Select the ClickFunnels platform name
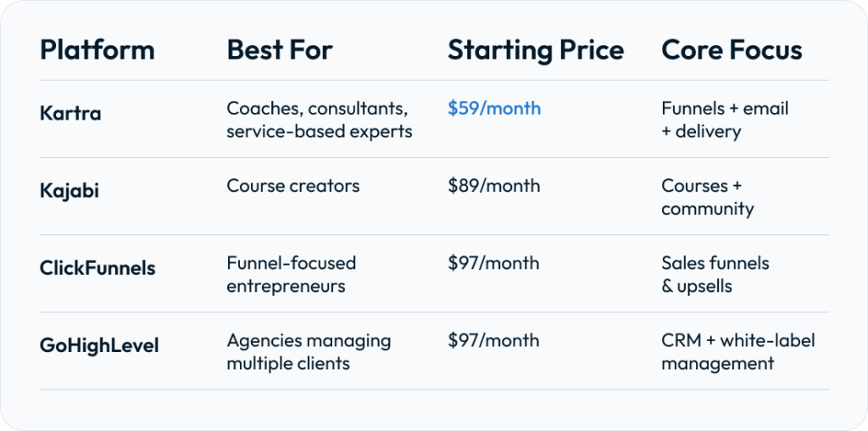Viewport: 868px width, 431px height. point(97,268)
